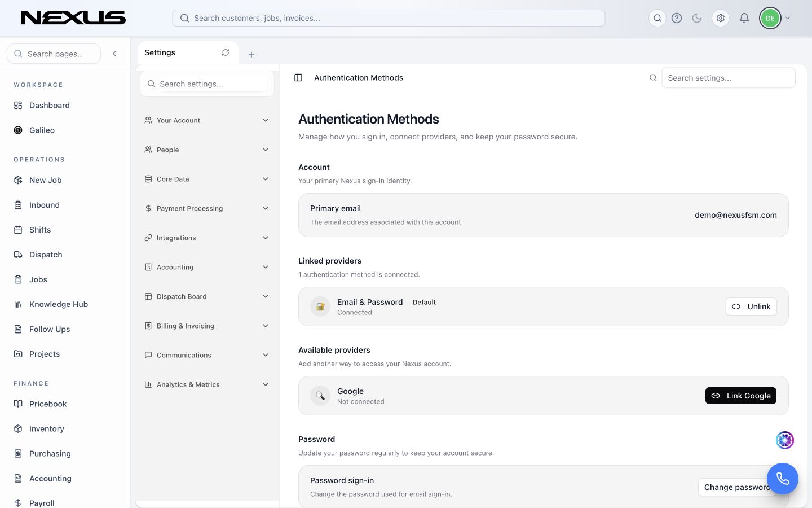Expand Communications section
This screenshot has height=508, width=812.
point(207,355)
